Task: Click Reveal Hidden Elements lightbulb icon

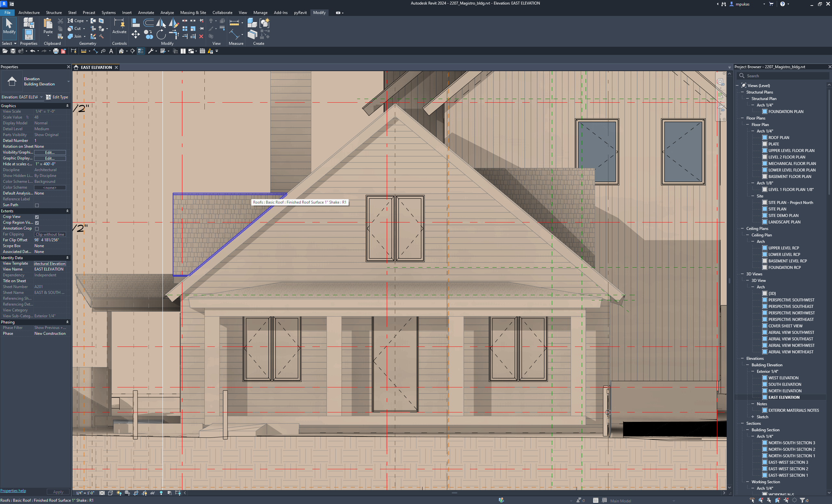Action: 162,493
